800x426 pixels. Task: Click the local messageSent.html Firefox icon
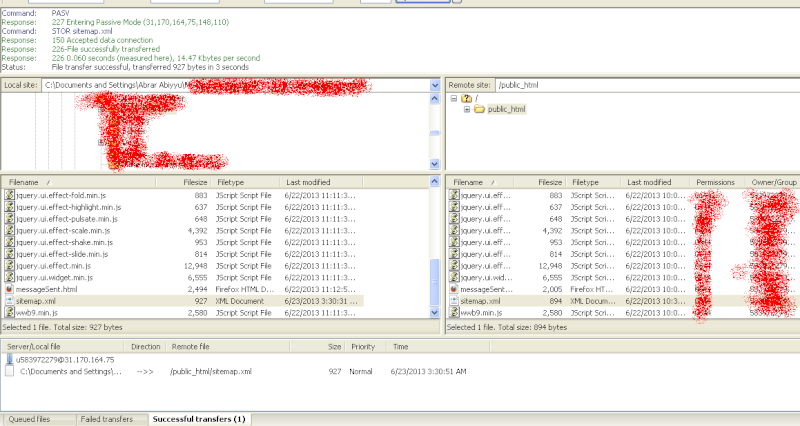click(9, 289)
